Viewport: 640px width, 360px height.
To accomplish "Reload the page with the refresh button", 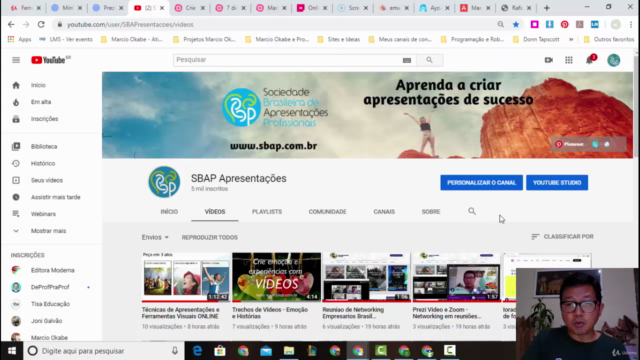I will 41,24.
